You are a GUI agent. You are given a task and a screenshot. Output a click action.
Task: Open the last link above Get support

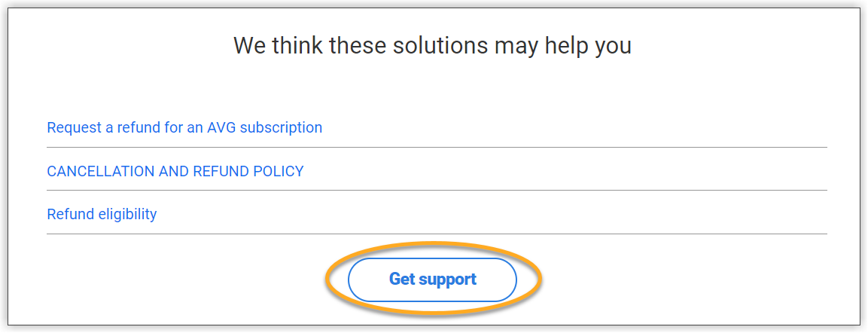click(x=102, y=214)
